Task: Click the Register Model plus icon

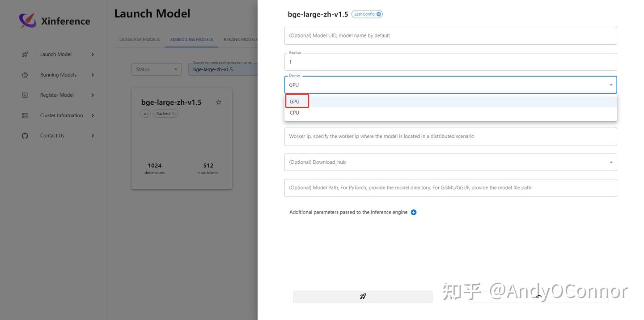Action: pyautogui.click(x=25, y=95)
